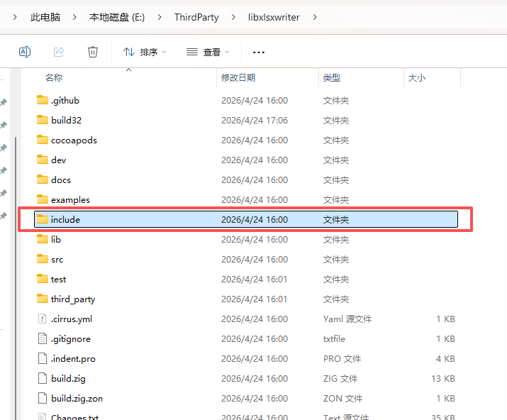Click ThirdParty breadcrumb segment
The height and width of the screenshot is (420, 507).
[x=196, y=17]
